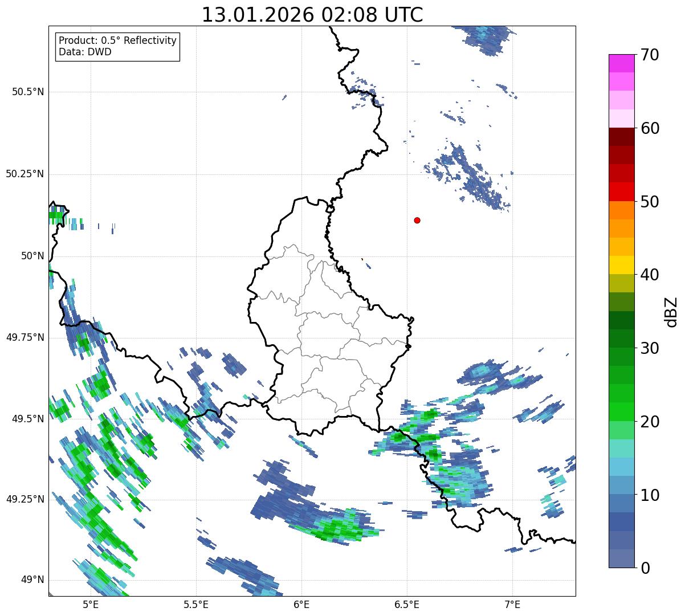Click the "50.5°N" latitude label
The image size is (685, 616).
(28, 92)
